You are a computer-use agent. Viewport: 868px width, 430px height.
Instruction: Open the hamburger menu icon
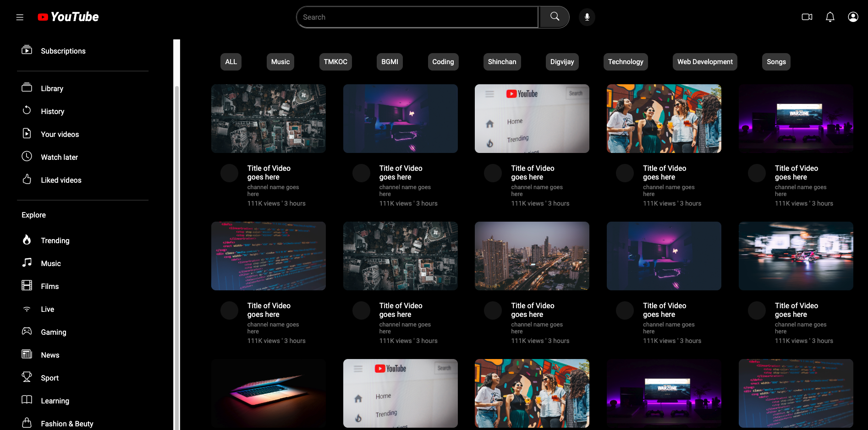20,17
